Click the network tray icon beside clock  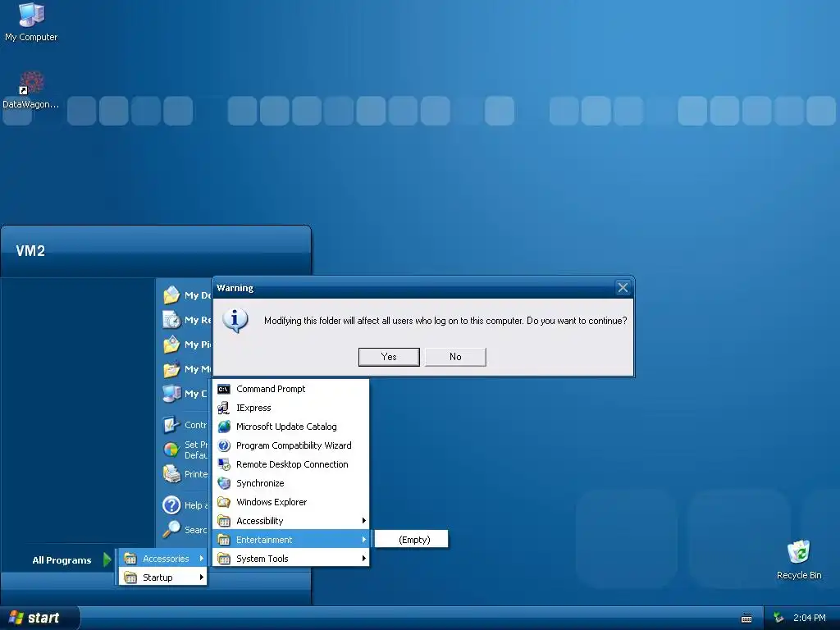778,618
